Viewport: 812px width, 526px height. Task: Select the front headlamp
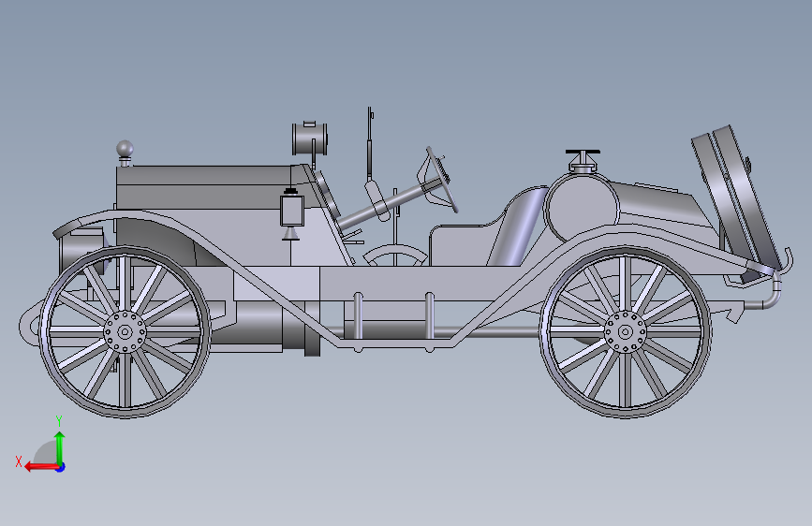point(82,249)
